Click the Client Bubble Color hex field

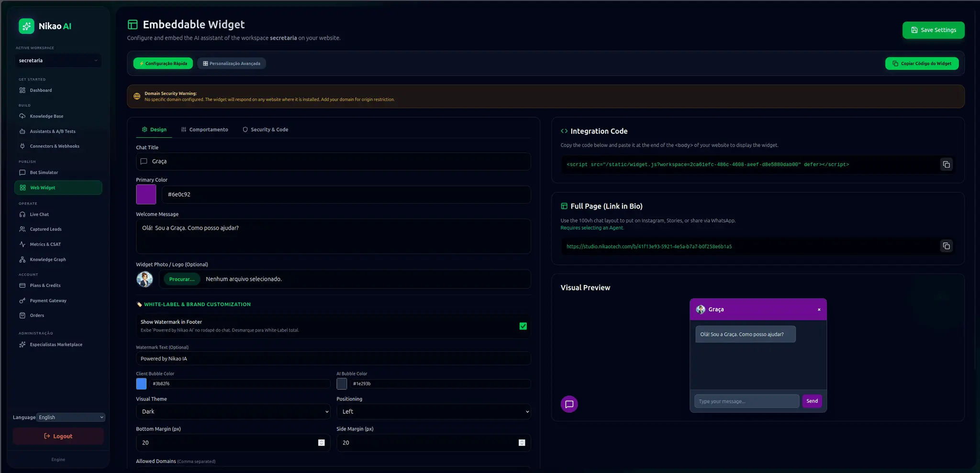pos(240,384)
